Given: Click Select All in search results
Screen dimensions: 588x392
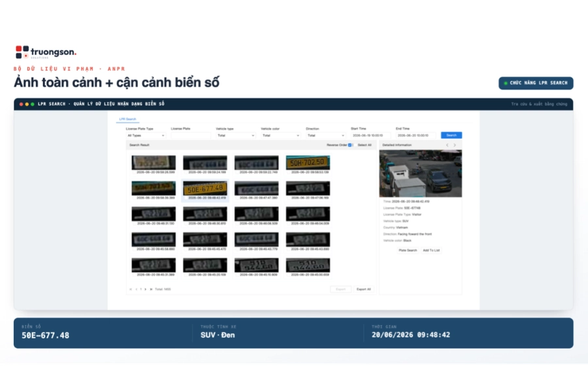Looking at the screenshot, I should (x=364, y=145).
